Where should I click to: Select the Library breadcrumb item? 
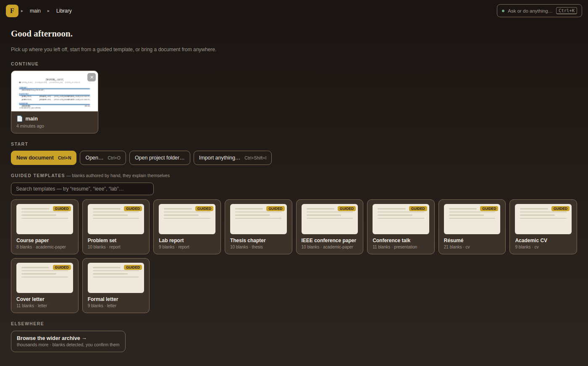click(64, 11)
